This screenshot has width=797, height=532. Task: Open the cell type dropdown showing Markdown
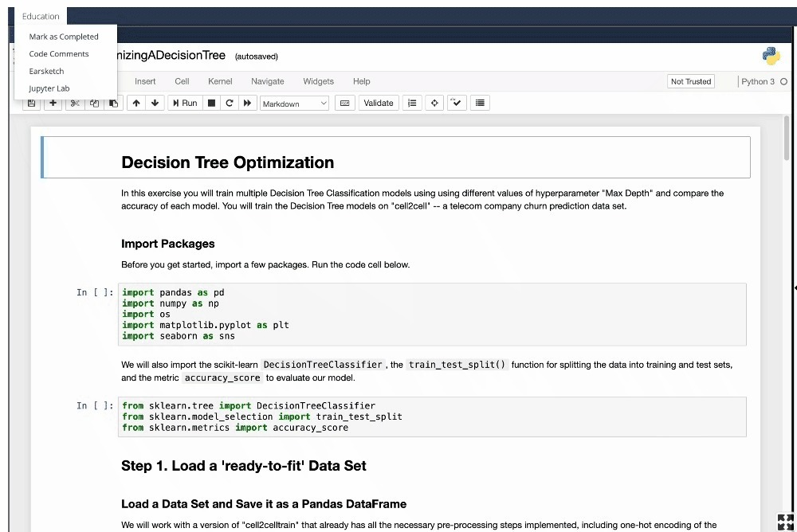pos(294,104)
